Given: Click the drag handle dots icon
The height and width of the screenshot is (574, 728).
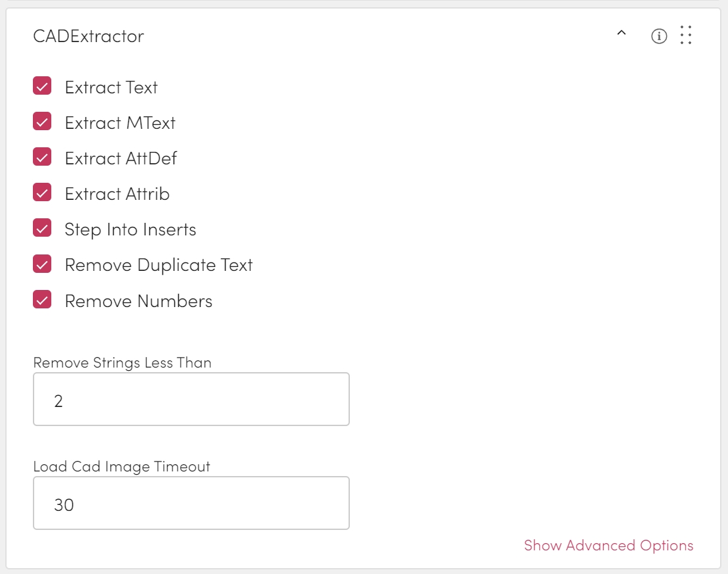Looking at the screenshot, I should click(686, 36).
